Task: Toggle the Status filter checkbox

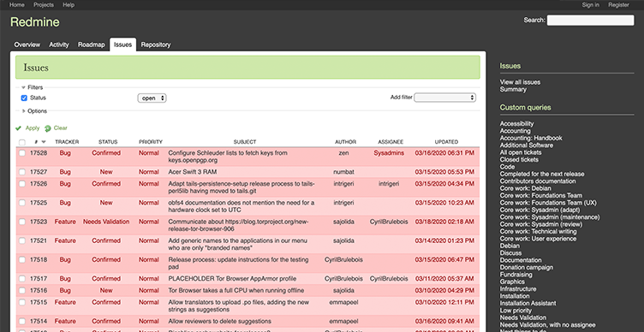Action: (x=24, y=98)
